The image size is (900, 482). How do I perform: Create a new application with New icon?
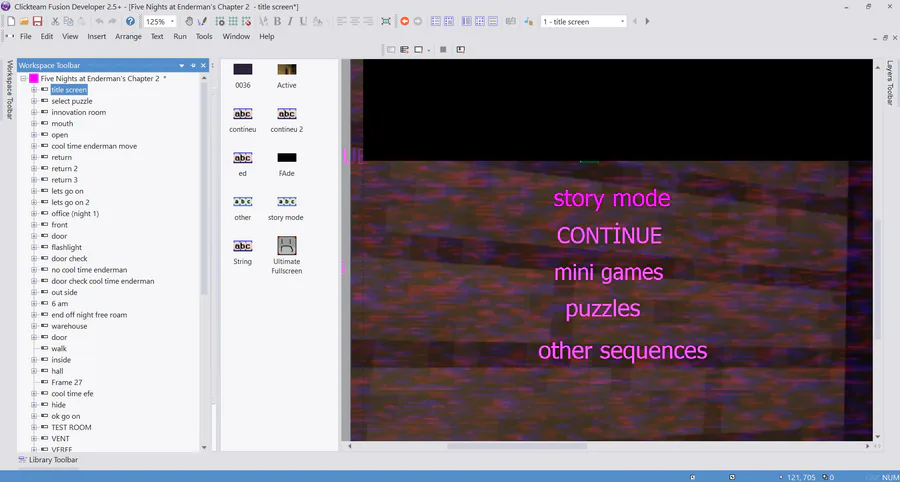11,21
